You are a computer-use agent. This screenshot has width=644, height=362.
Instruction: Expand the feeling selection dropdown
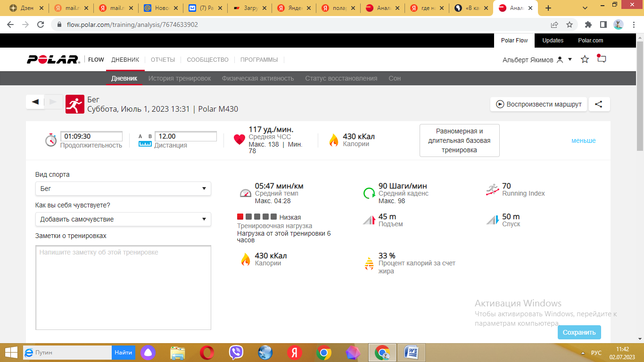coord(123,219)
